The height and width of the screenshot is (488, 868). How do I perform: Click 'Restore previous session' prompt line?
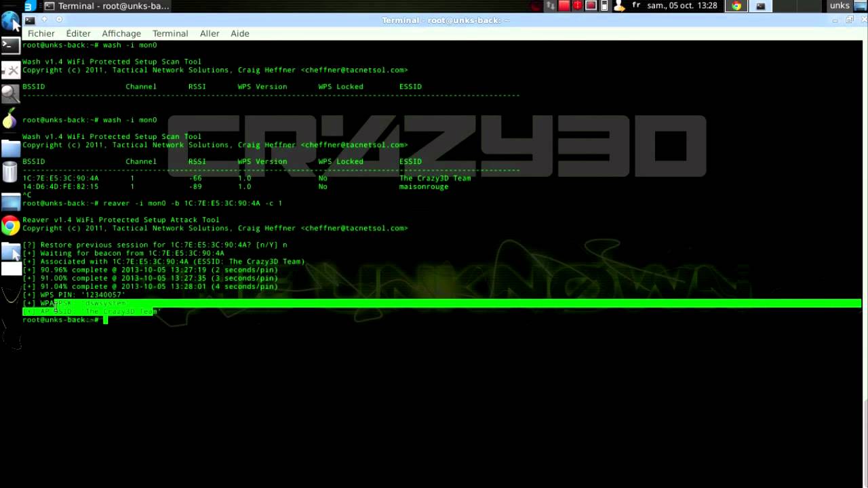coord(155,245)
